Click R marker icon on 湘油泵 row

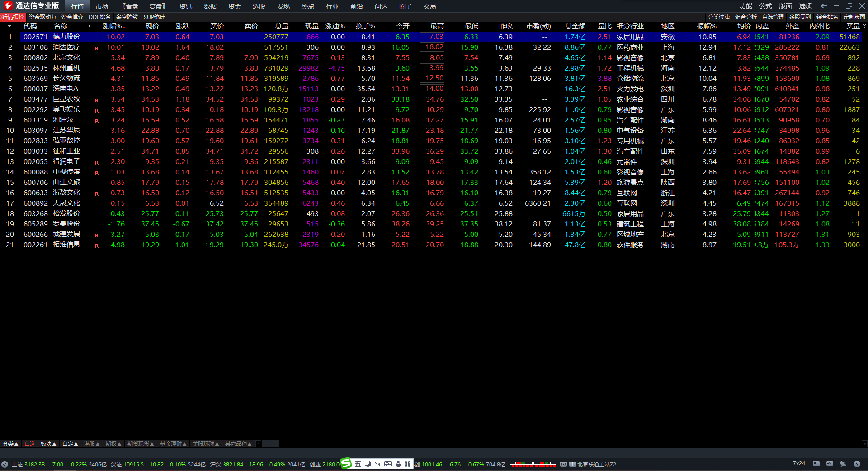click(97, 121)
